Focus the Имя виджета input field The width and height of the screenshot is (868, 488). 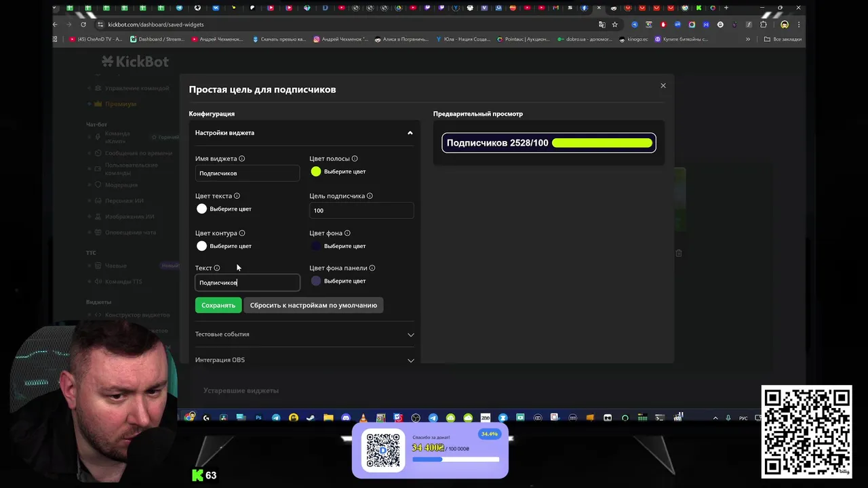click(x=248, y=173)
